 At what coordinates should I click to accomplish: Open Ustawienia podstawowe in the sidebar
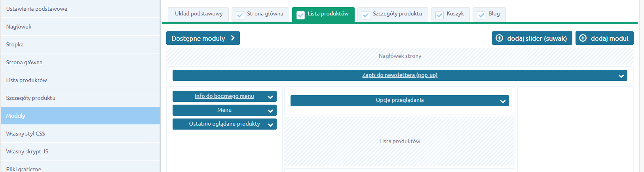37,9
